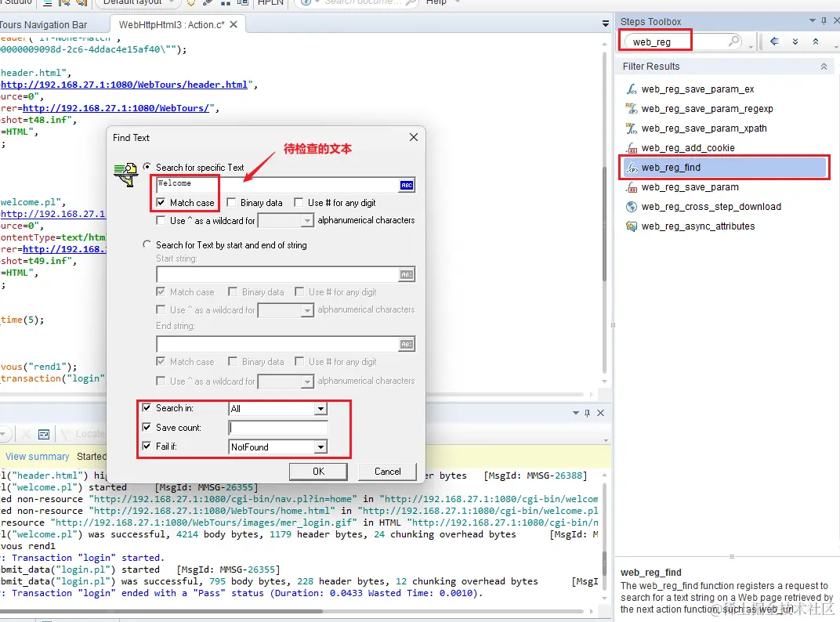Screen dimensions: 840x622
Task: Open Fail if NotFound dropdown
Action: [x=320, y=447]
